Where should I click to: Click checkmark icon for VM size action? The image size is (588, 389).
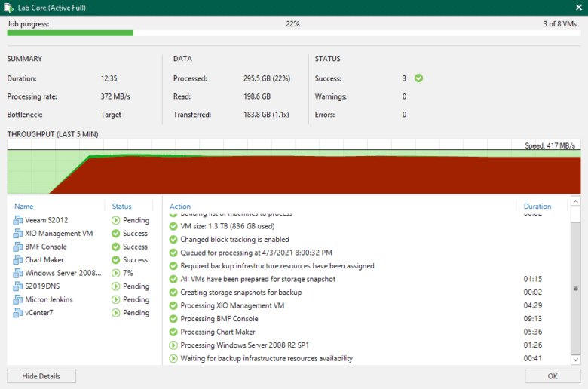pos(173,226)
